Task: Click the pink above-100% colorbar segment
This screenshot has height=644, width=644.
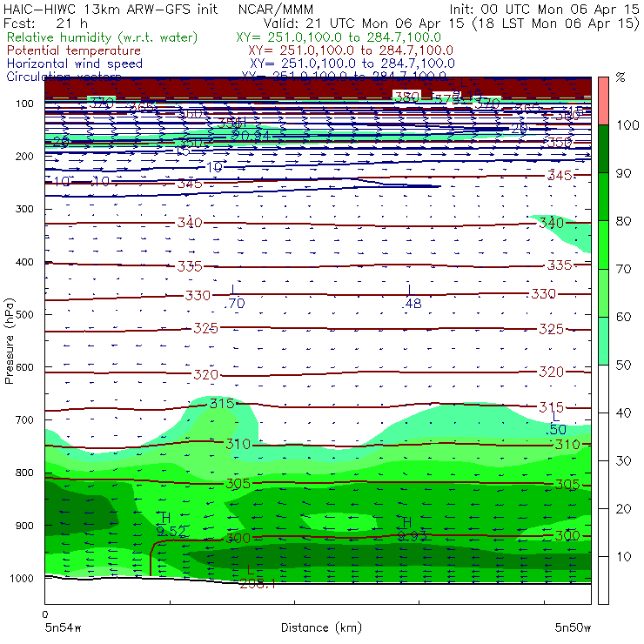Action: point(603,101)
